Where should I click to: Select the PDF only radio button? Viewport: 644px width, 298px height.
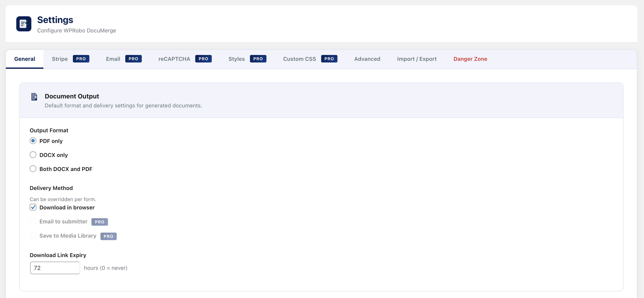point(33,141)
